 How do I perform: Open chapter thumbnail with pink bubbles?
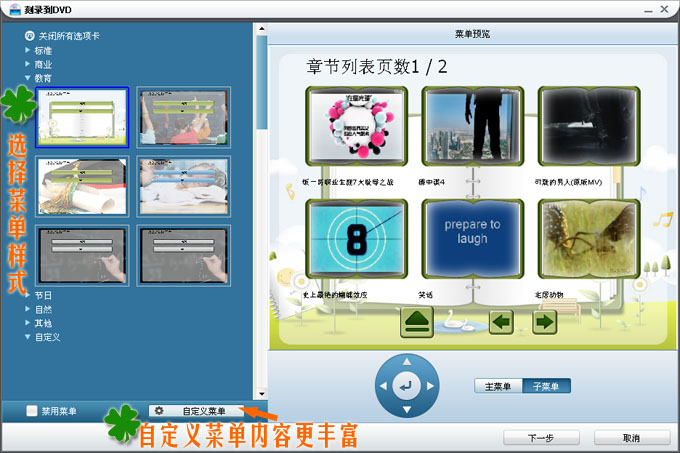click(356, 126)
